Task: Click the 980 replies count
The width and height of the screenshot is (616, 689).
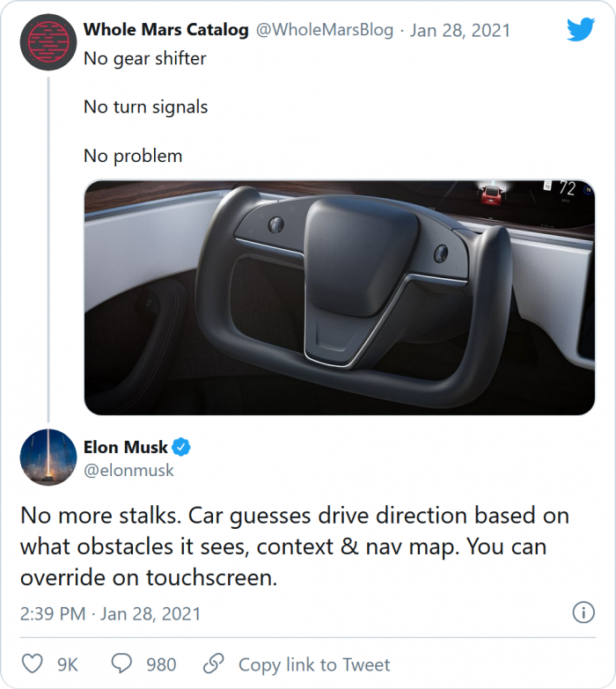Action: (x=161, y=664)
